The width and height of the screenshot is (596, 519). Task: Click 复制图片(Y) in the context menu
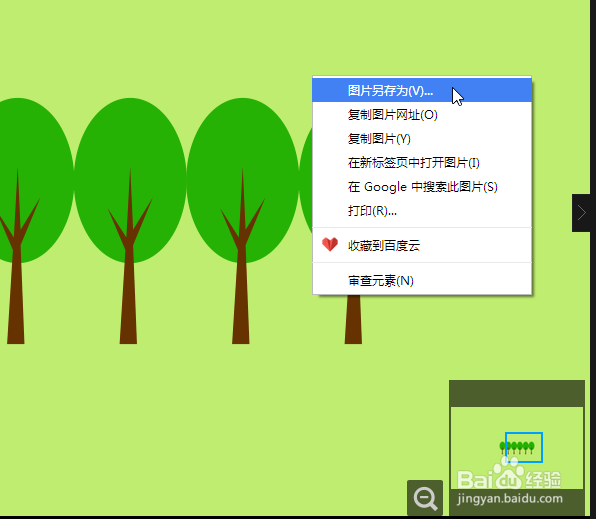coord(422,138)
